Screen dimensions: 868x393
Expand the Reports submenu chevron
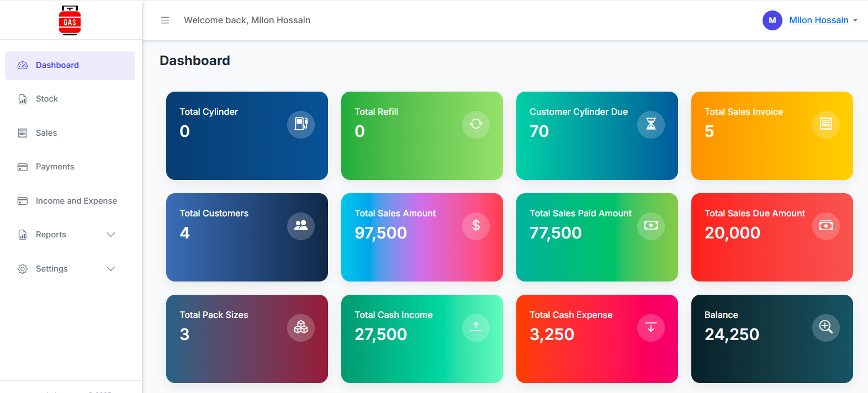point(111,235)
